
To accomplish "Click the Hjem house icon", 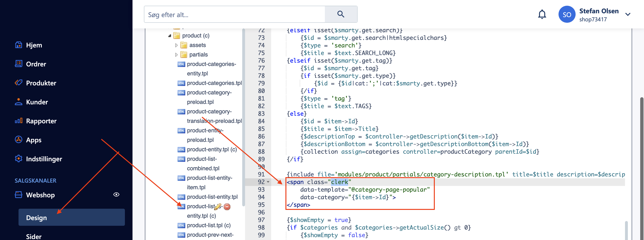I will point(19,45).
